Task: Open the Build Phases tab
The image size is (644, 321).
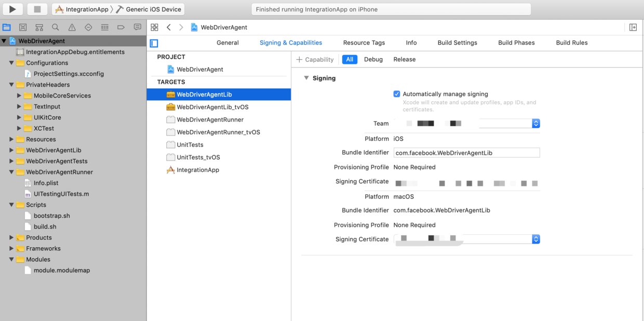Action: click(516, 43)
